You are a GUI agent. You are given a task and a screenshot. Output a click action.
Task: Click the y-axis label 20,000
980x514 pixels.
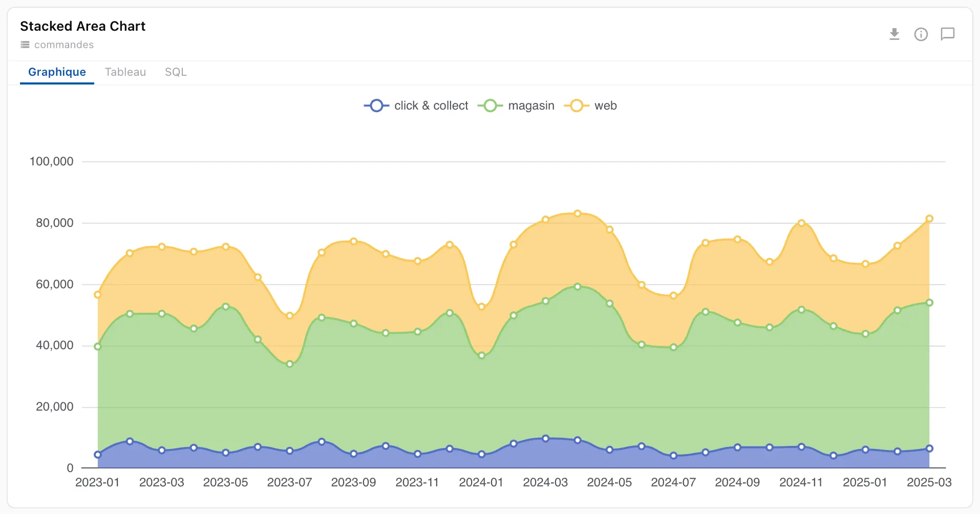[55, 407]
